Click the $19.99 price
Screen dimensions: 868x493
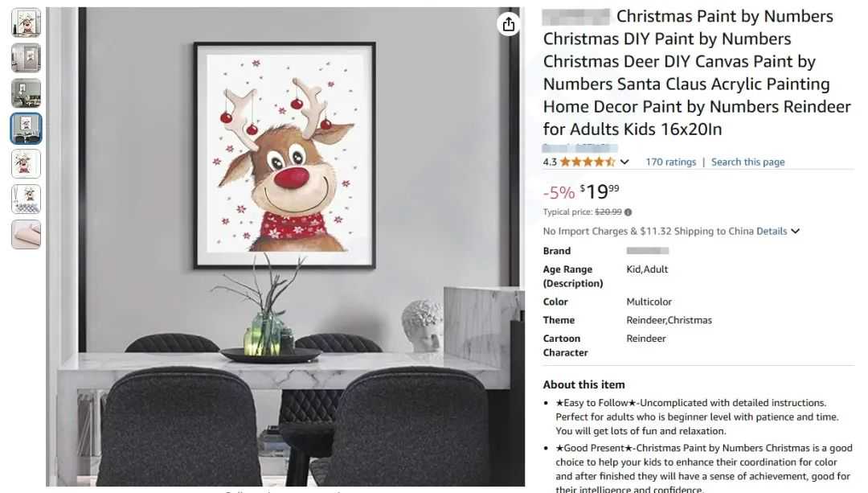pyautogui.click(x=600, y=191)
